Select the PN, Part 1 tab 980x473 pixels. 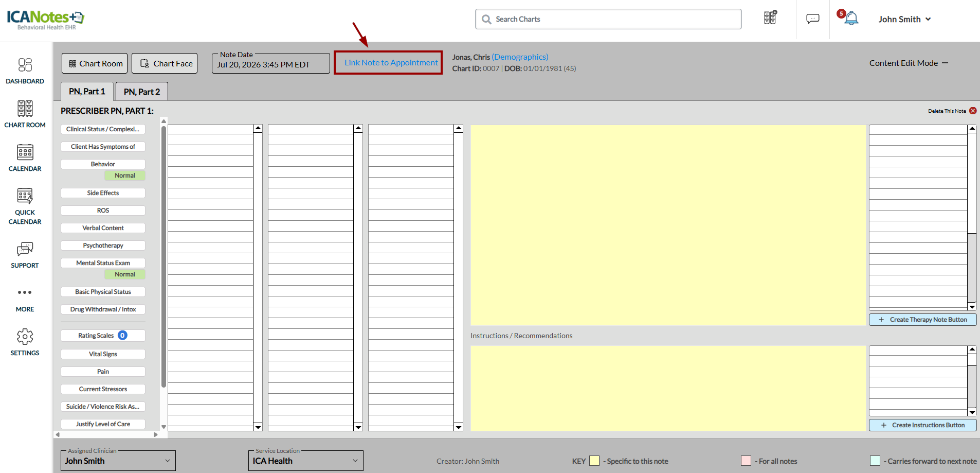[x=87, y=92]
